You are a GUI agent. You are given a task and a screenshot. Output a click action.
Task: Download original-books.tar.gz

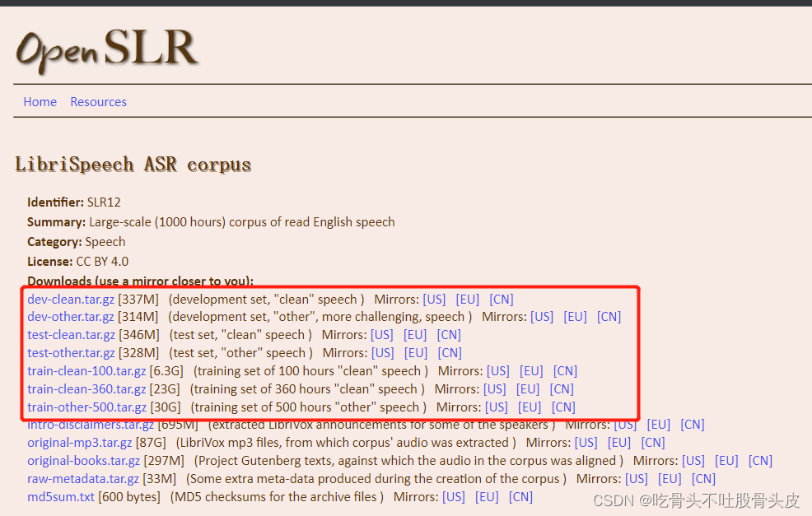coord(83,461)
